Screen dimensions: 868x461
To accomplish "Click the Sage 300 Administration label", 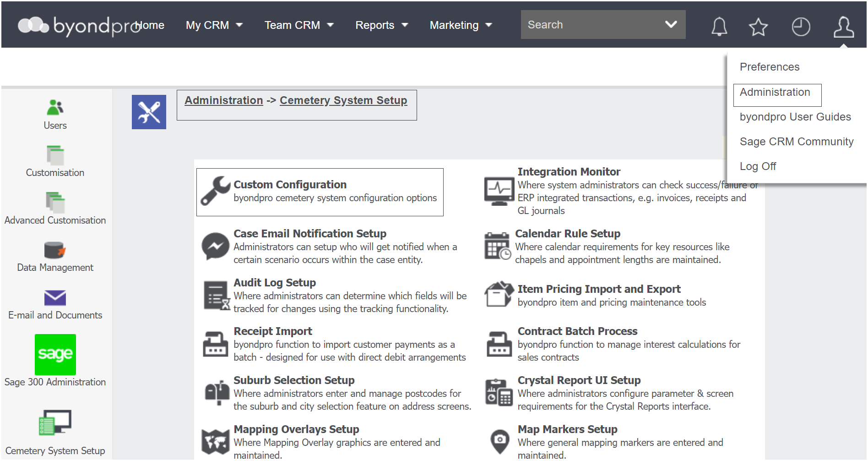I will click(x=55, y=382).
